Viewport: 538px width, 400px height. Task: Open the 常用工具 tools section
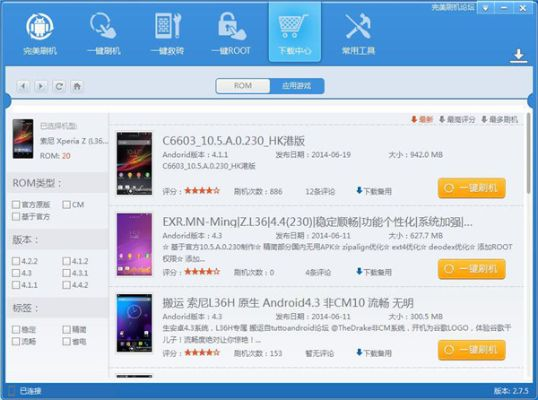358,34
